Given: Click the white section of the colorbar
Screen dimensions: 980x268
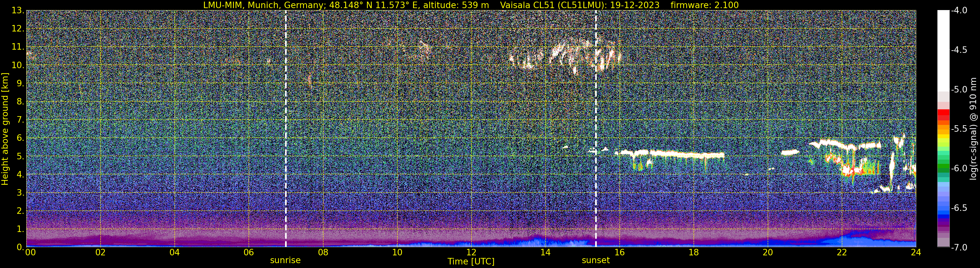Looking at the screenshot, I should pos(944,51).
